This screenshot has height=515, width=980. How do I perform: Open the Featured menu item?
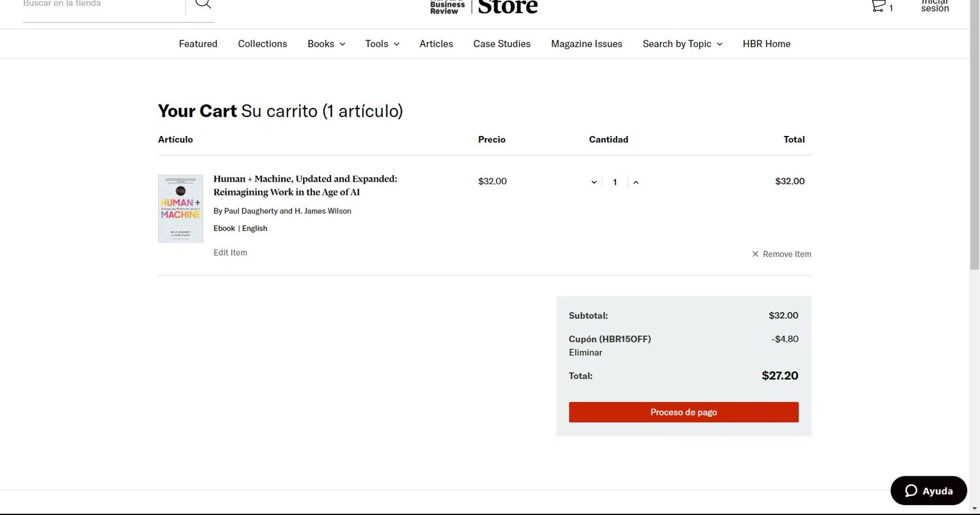click(198, 44)
